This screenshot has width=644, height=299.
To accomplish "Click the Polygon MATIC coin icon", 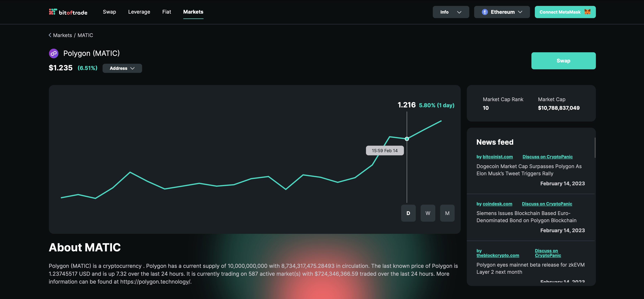I will [x=54, y=54].
